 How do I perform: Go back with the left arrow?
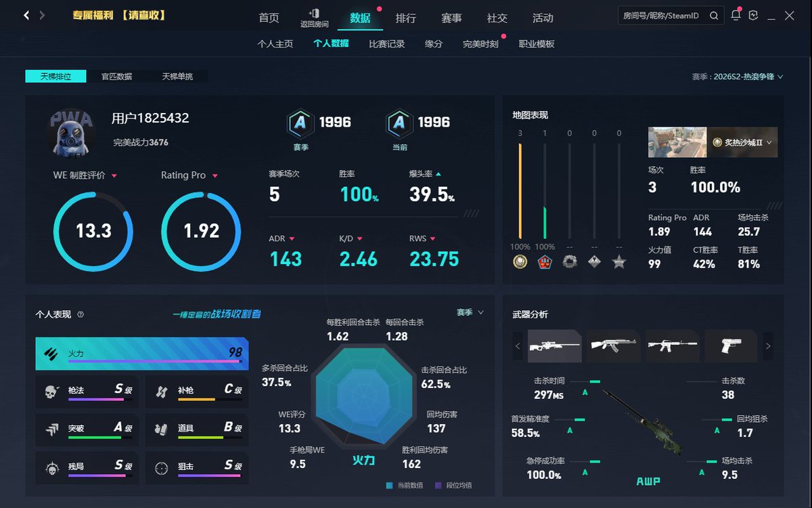click(26, 15)
